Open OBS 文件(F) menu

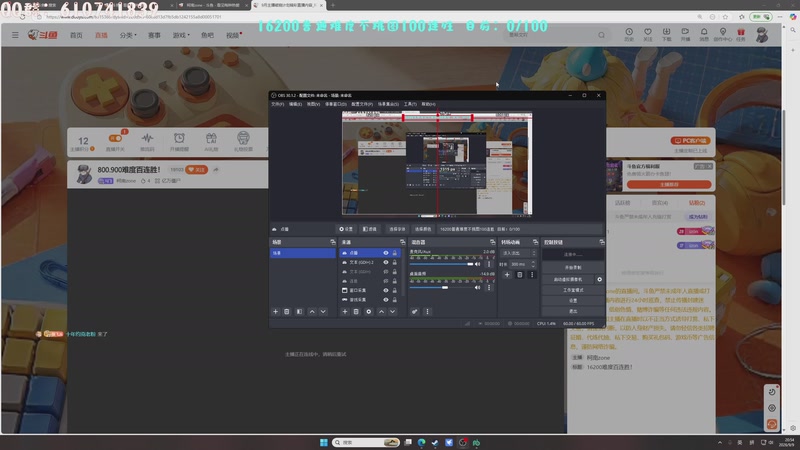coord(278,104)
